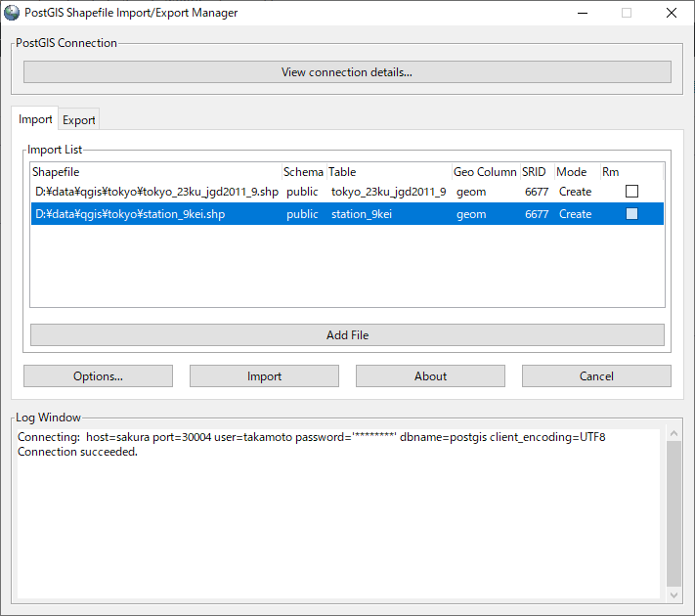Click the Connecting host=sakura log line
This screenshot has width=695, height=616.
click(x=311, y=437)
